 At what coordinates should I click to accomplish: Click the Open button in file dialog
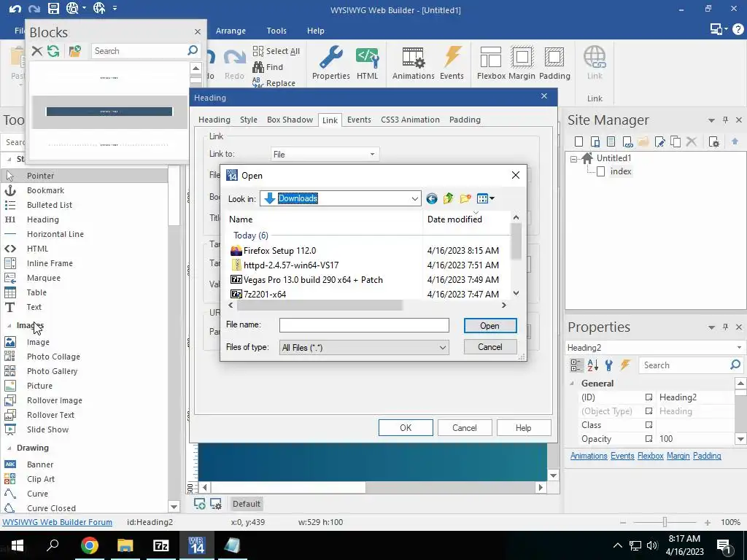click(490, 326)
